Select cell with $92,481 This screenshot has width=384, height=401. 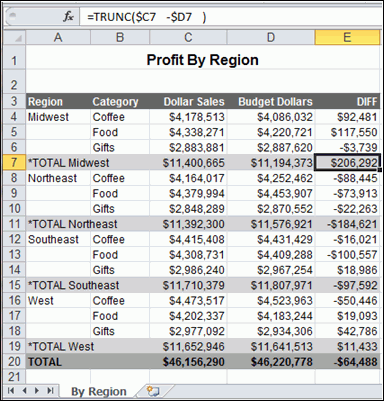(347, 117)
